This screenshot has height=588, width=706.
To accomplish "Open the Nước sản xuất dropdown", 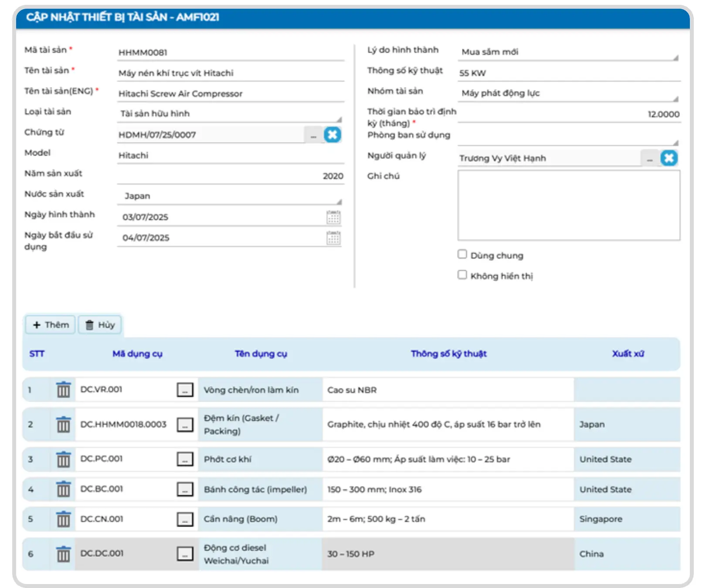I will coord(339,201).
